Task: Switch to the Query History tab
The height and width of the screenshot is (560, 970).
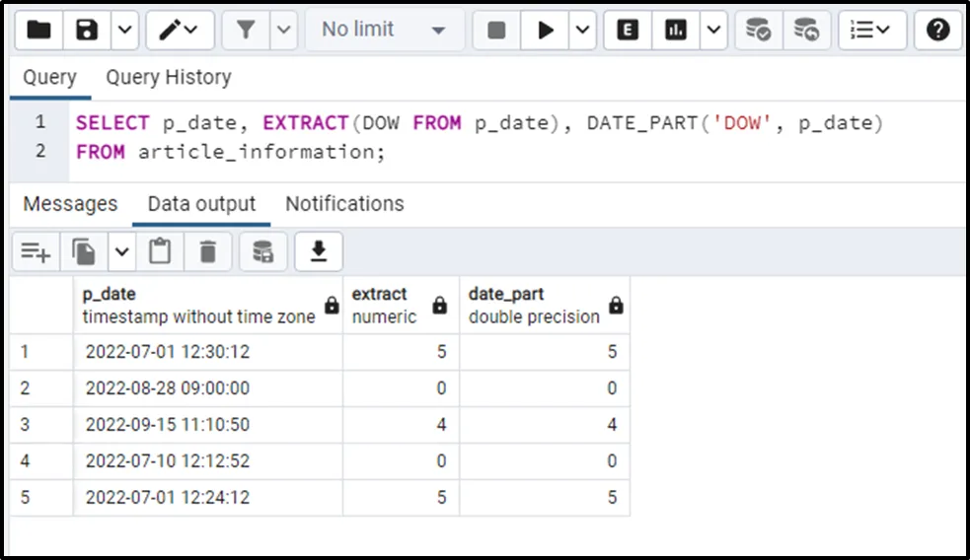Action: click(x=168, y=77)
